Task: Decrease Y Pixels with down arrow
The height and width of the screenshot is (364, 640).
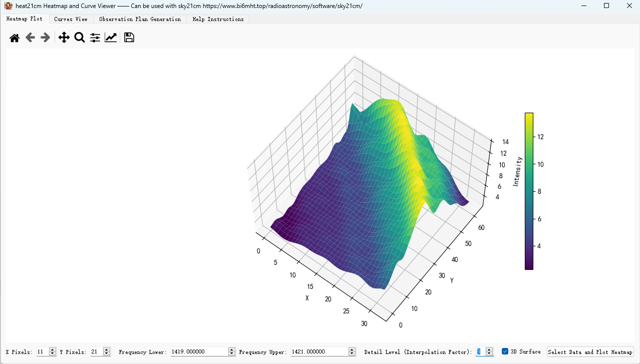Action: 107,354
